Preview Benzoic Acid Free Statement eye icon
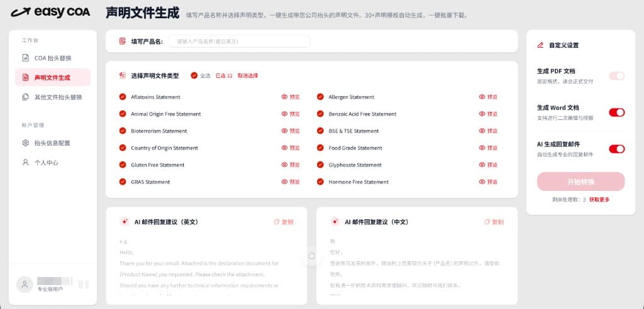This screenshot has height=309, width=644. click(482, 114)
